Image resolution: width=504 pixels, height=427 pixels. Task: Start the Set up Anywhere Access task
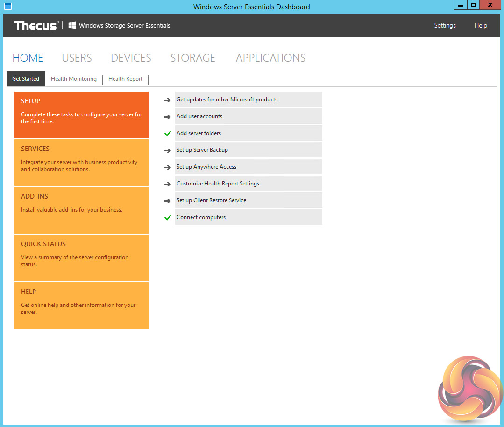click(248, 167)
